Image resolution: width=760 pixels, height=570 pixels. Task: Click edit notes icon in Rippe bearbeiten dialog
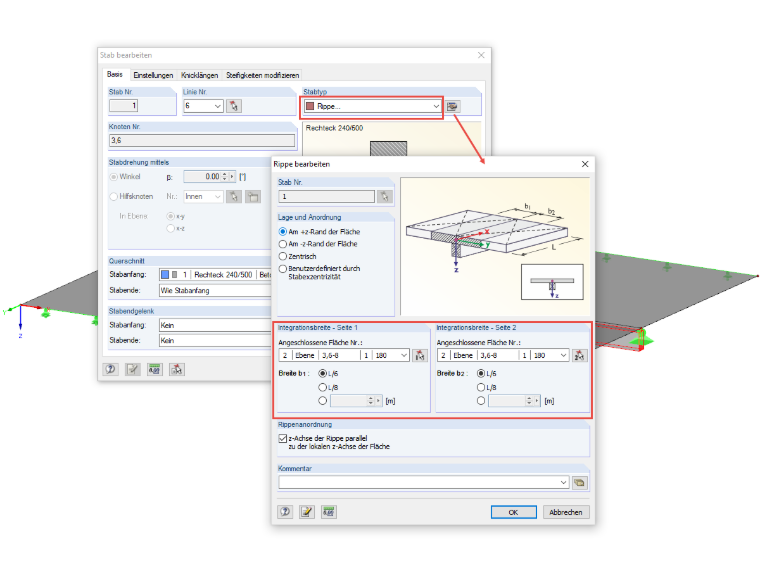pos(306,512)
